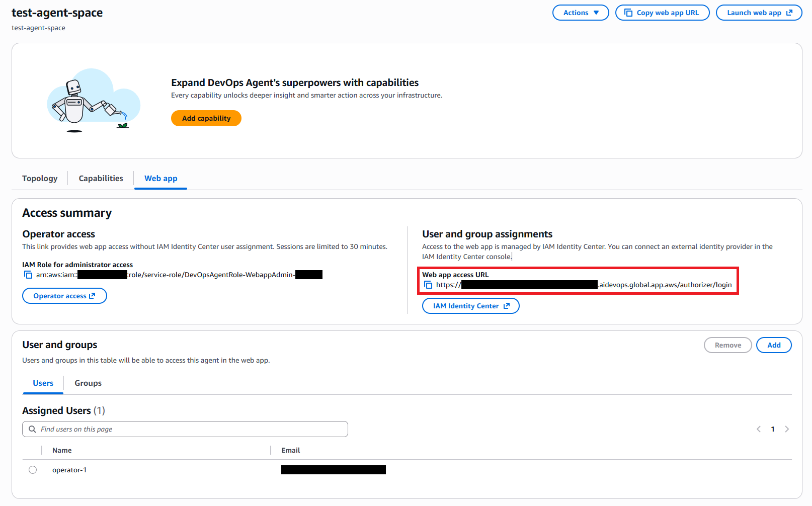Viewport: 812px width, 506px height.
Task: Click the Add capability button
Action: coord(206,118)
